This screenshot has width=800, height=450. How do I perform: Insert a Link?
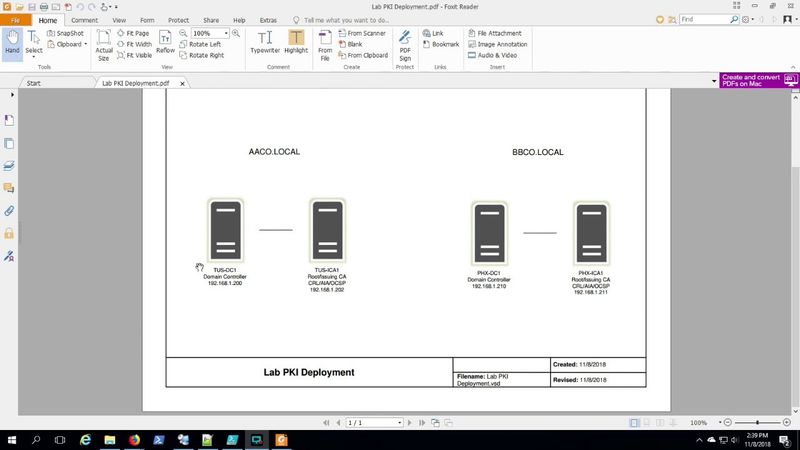click(433, 33)
